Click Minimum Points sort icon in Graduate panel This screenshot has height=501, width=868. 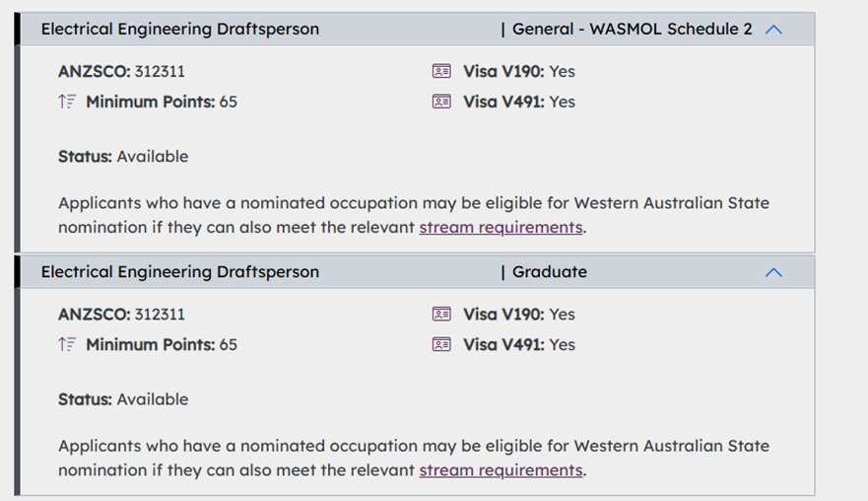(67, 345)
